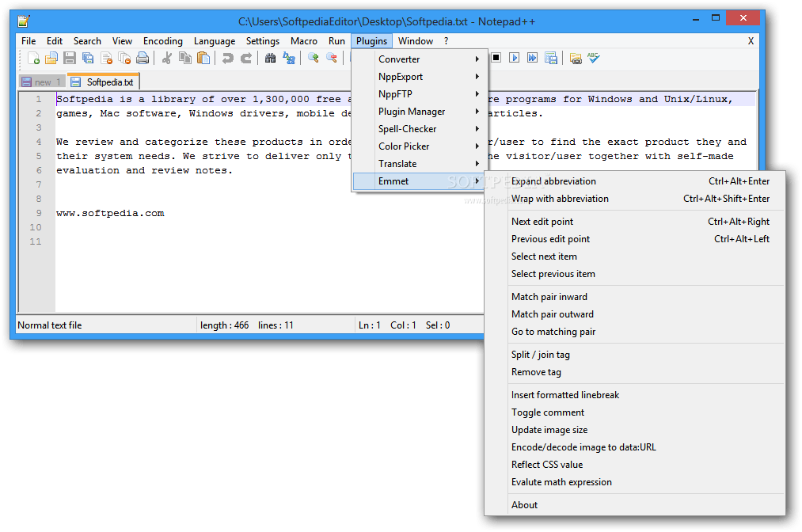Viewport: 802px width, 532px height.
Task: Click the Save recorded macro icon
Action: point(551,58)
